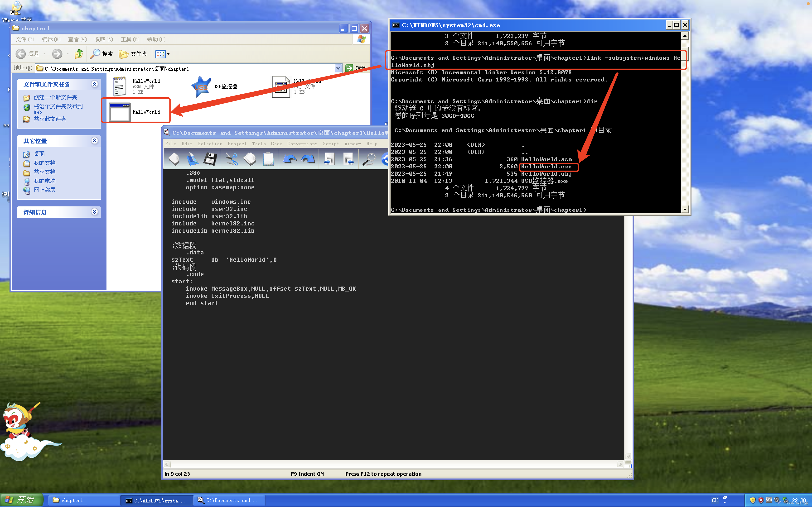Click the scissors Cut icon
The height and width of the screenshot is (507, 812).
point(232,159)
